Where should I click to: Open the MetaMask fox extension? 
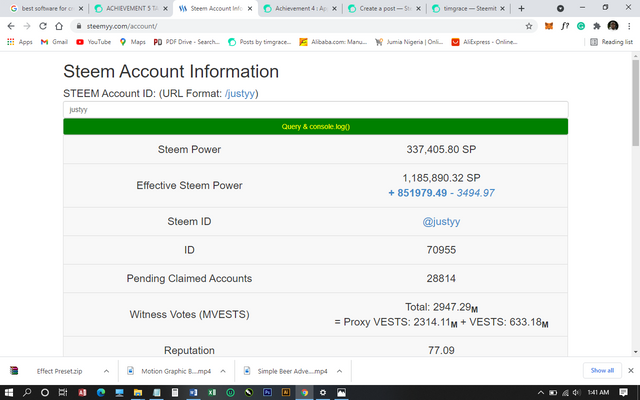point(549,26)
